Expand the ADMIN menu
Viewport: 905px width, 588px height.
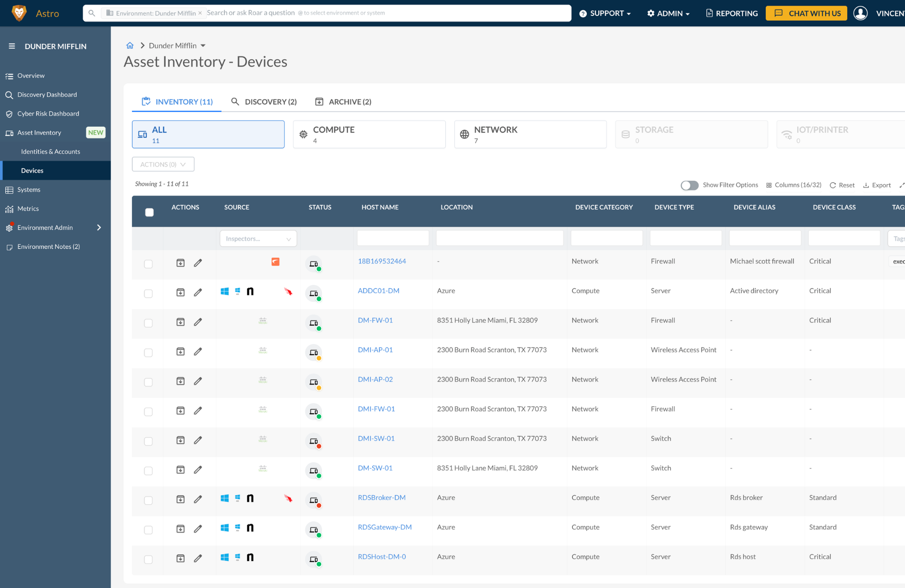tap(668, 13)
